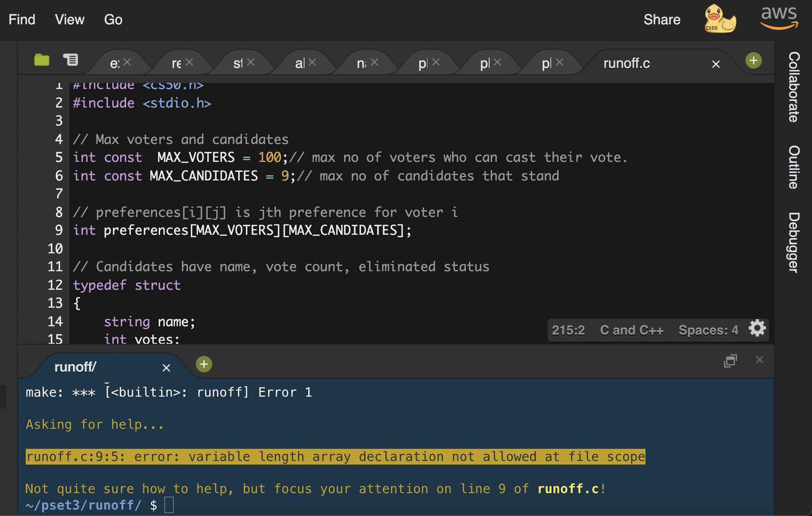Click line number 5 in the gutter
The height and width of the screenshot is (516, 812).
pos(59,158)
